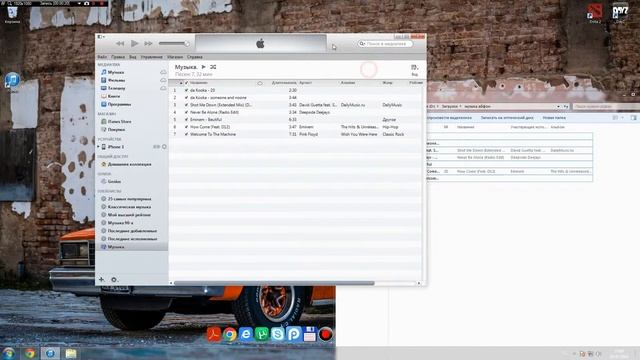Select Музыка in the library sidebar
640x360 pixels.
coord(116,72)
